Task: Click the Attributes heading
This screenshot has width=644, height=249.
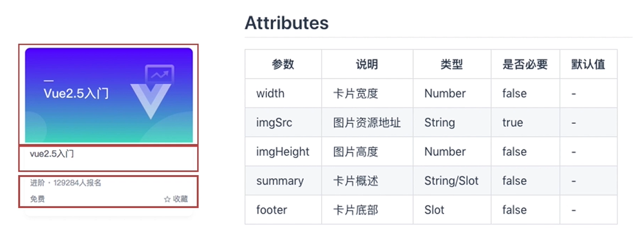Action: (x=286, y=23)
